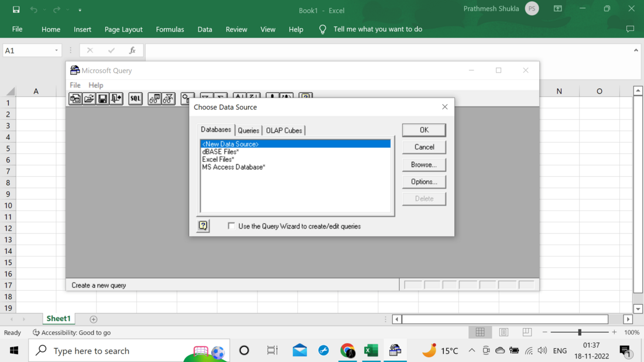The image size is (644, 362).
Task: Click Select All triangle corner of sheet
Action: 11,91
